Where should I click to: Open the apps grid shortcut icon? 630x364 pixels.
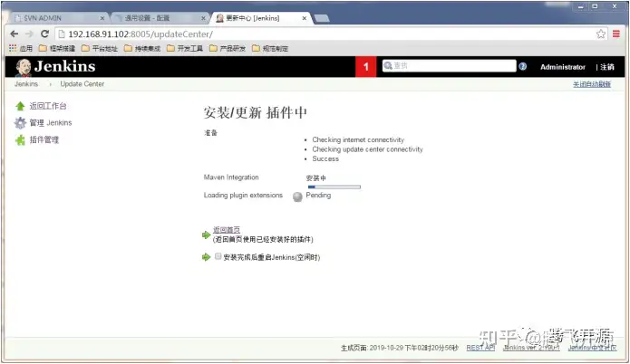click(13, 48)
